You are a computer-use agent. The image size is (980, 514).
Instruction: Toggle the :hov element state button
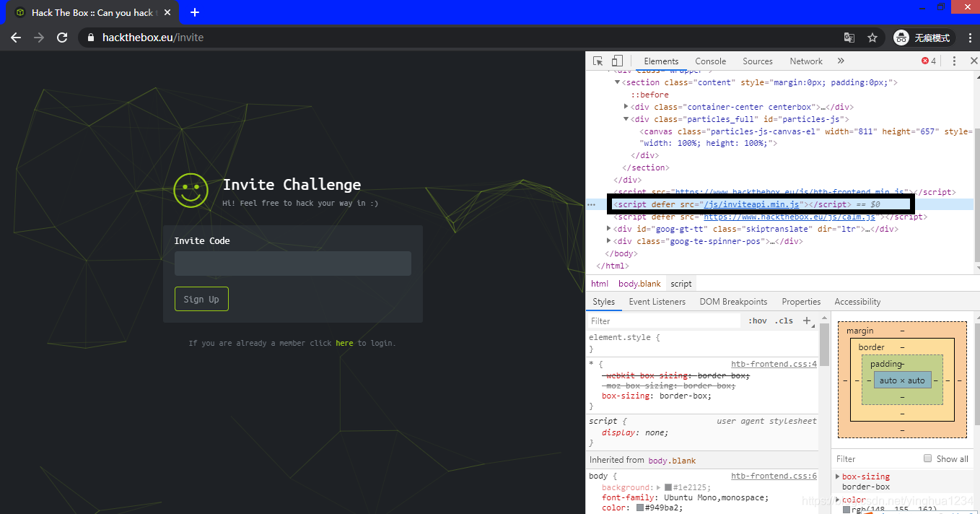pyautogui.click(x=757, y=321)
